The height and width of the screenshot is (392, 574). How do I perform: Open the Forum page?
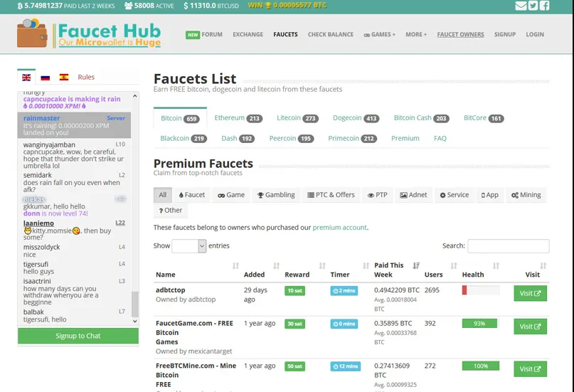[x=204, y=34]
